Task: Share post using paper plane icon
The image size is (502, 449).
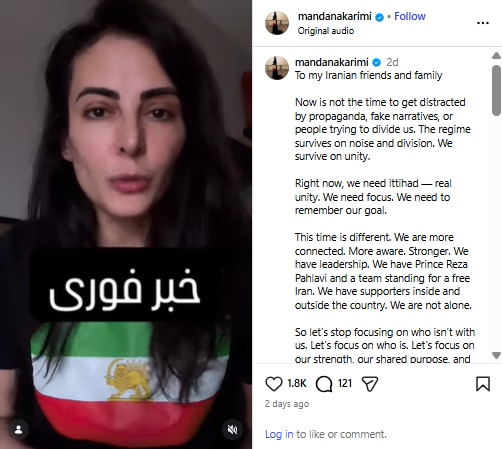Action: coord(370,384)
